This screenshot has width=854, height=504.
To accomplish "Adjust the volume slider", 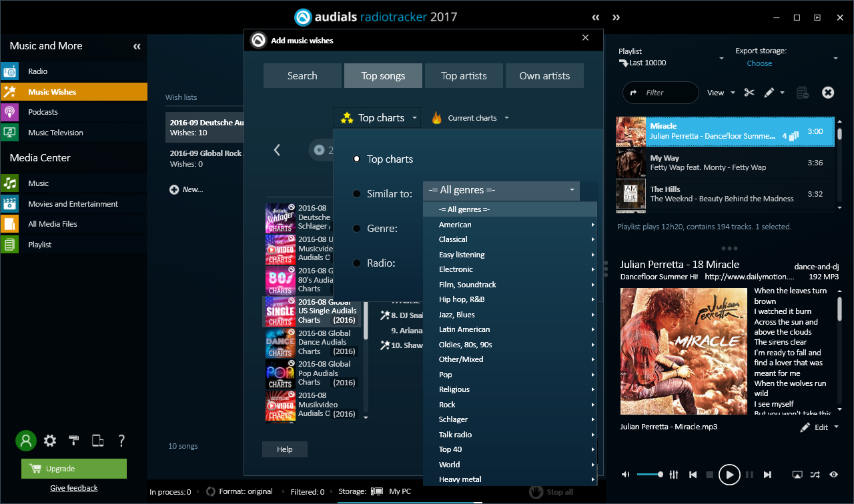I will [x=650, y=475].
